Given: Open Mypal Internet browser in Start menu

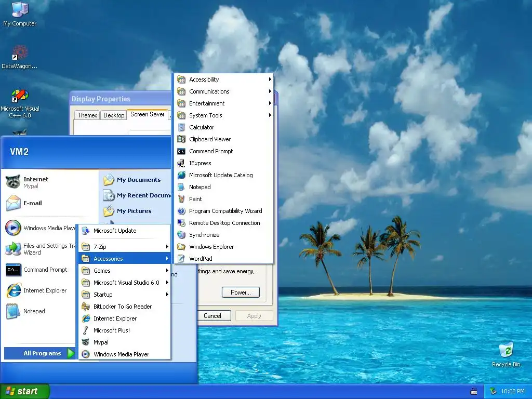Looking at the screenshot, I should [50, 182].
